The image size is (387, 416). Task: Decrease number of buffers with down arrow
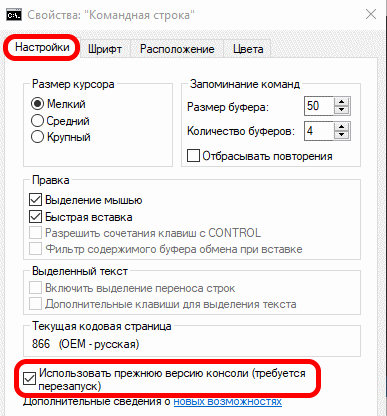(341, 135)
